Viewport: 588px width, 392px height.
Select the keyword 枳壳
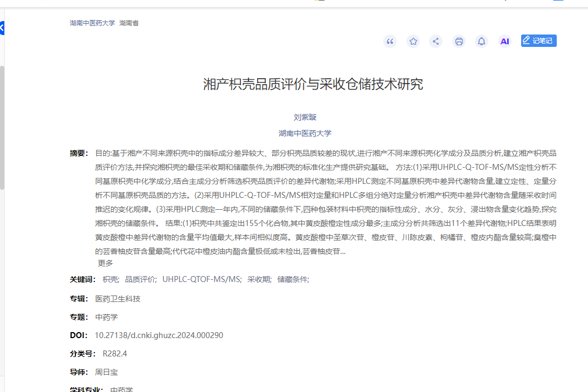(x=110, y=279)
